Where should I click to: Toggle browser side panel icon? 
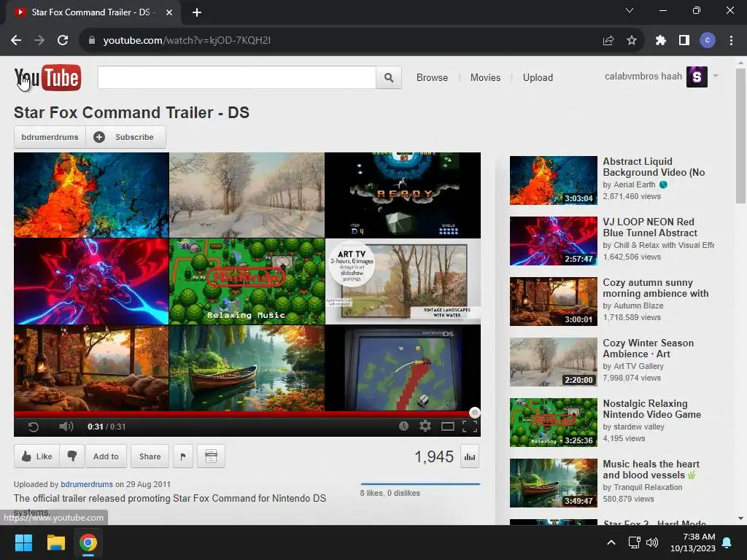pyautogui.click(x=684, y=41)
